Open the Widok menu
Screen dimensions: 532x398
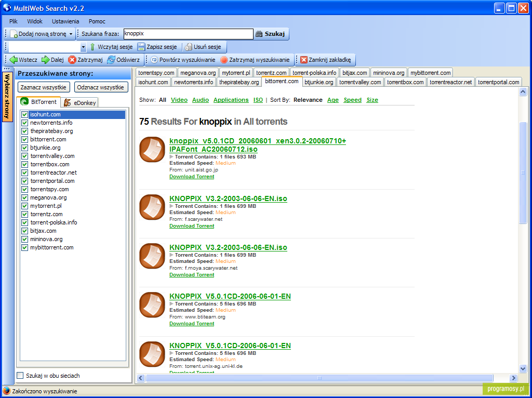(35, 21)
